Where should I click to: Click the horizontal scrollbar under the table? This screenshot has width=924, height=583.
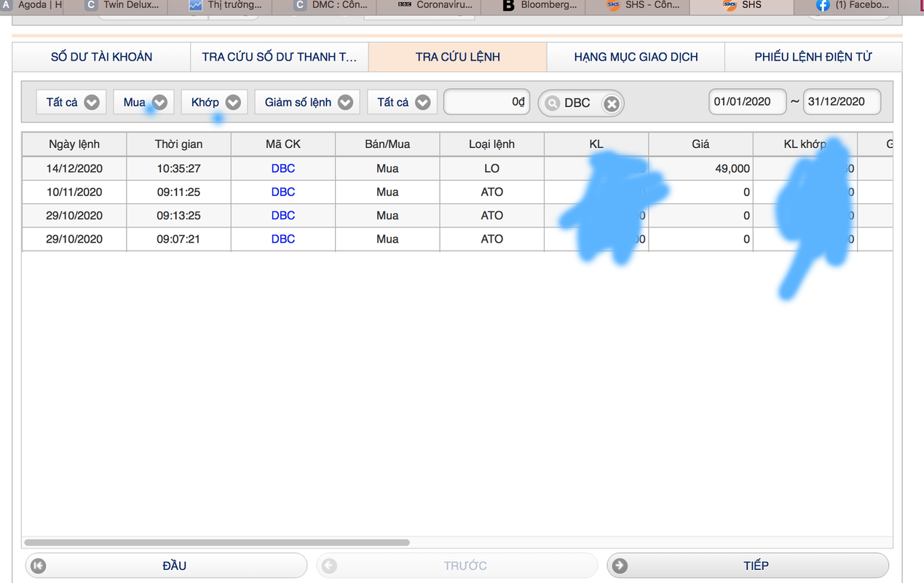tap(217, 542)
